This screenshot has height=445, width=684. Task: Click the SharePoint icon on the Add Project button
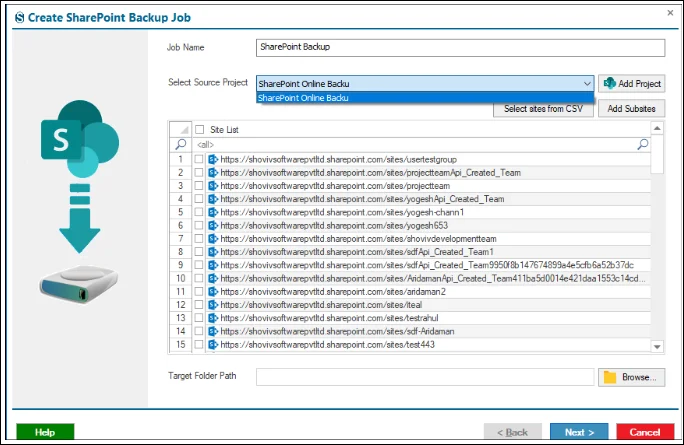pyautogui.click(x=609, y=83)
